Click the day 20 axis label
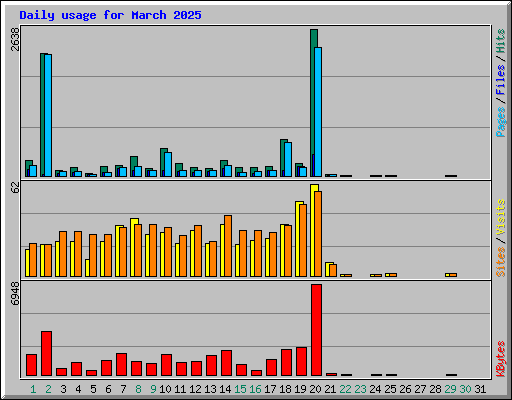The image size is (512, 400). point(315,389)
